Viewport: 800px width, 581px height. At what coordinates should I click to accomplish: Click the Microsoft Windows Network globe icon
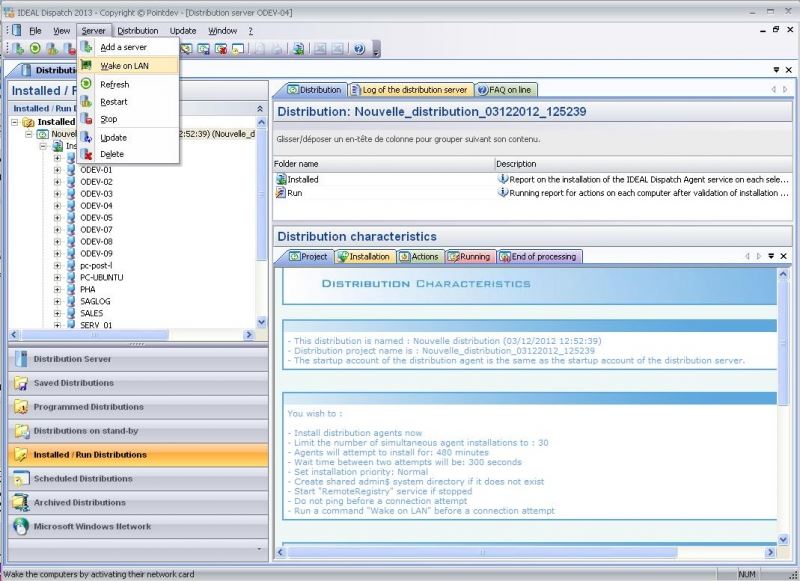coord(20,526)
